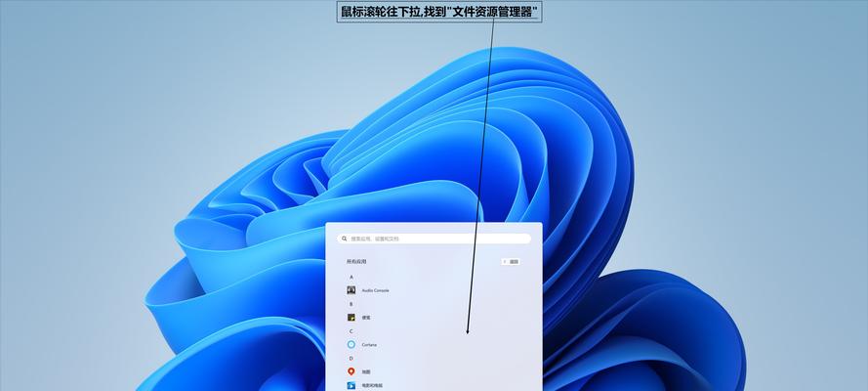Click the Cortana app name

point(369,344)
